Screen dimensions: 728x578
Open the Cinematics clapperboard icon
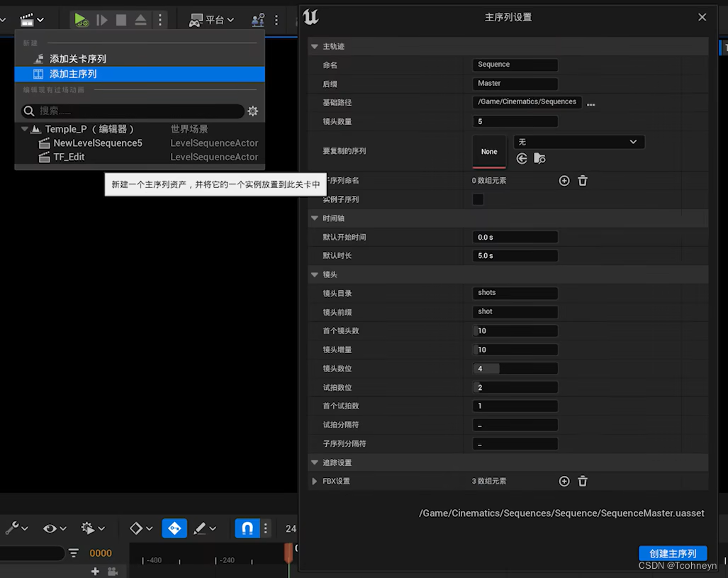[x=27, y=19]
